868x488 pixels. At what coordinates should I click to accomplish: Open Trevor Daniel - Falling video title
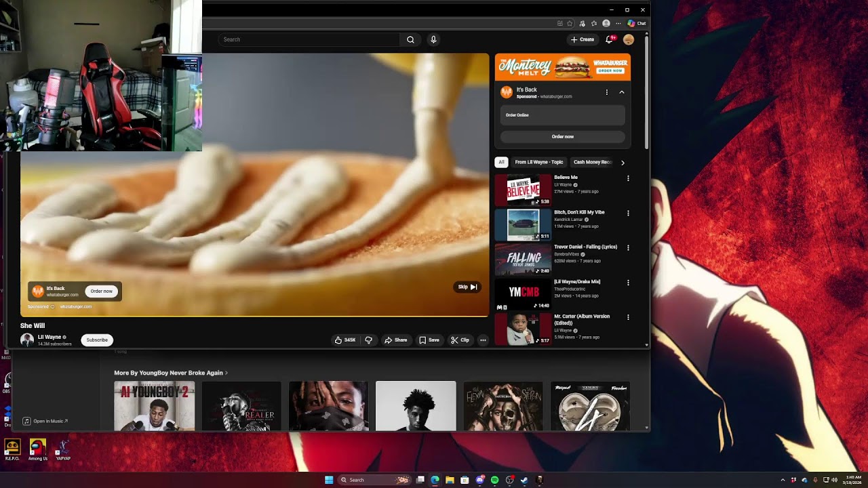click(585, 247)
